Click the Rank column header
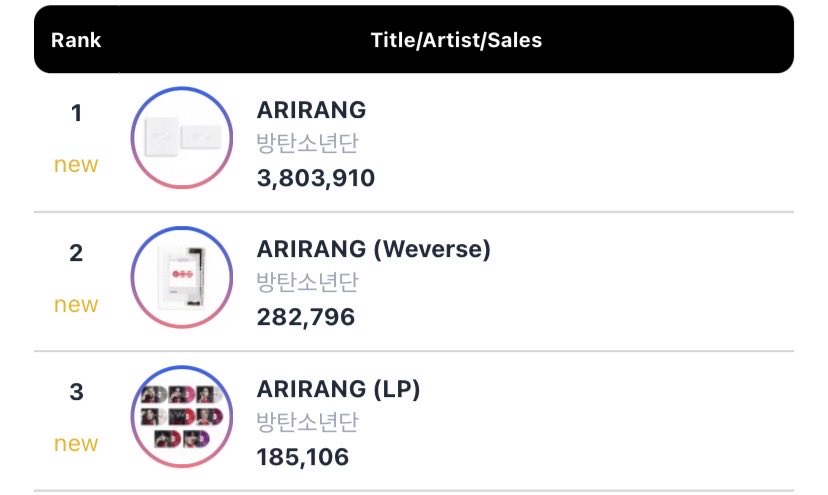 (76, 40)
